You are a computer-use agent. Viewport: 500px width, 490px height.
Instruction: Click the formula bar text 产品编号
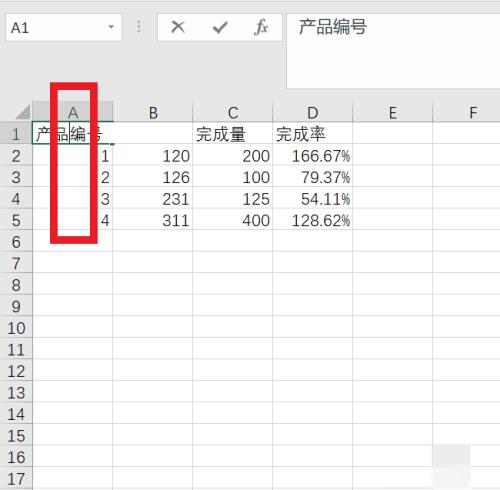point(333,27)
